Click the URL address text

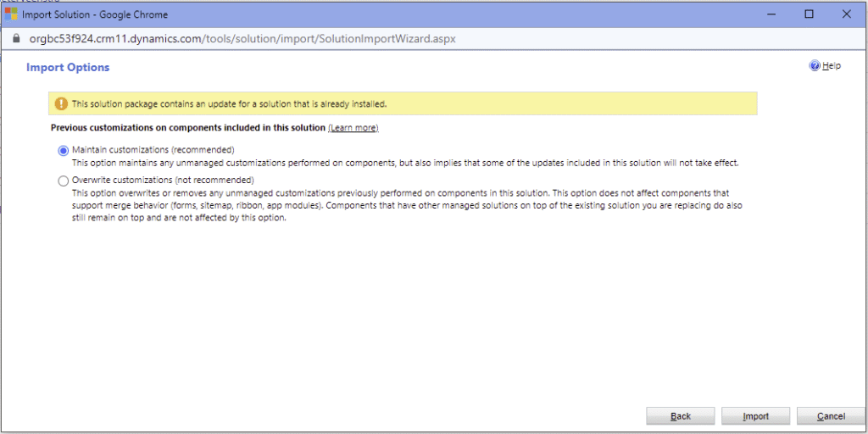(x=242, y=39)
